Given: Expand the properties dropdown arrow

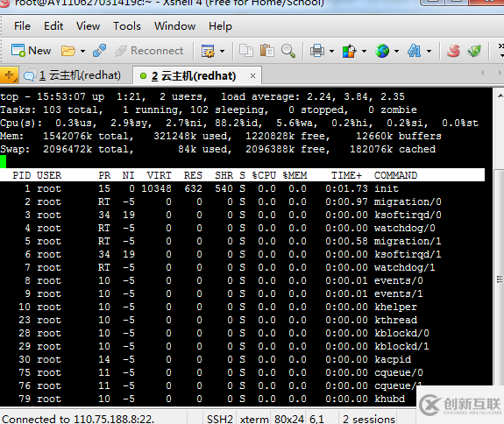Looking at the screenshot, I should [x=222, y=51].
